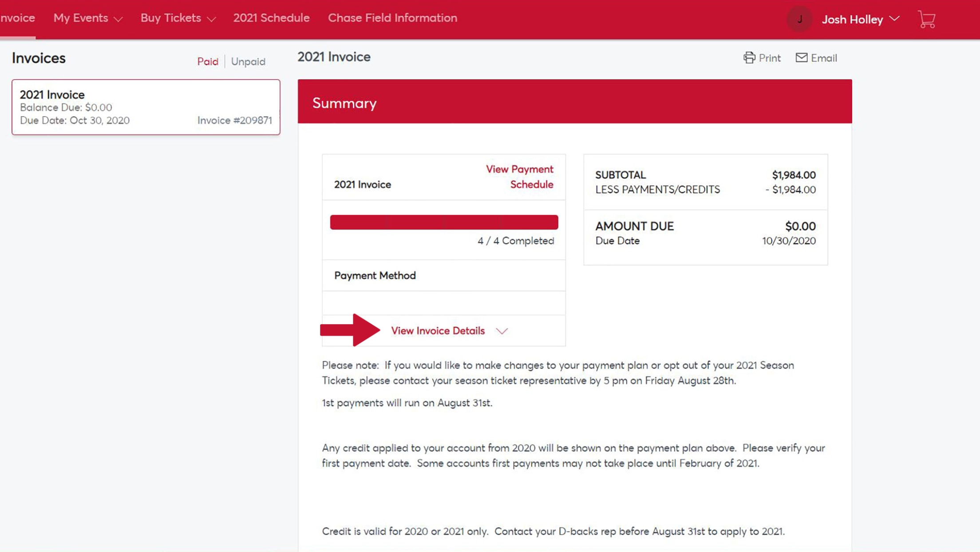Expand View Invoice Details
This screenshot has height=552, width=980.
(438, 330)
